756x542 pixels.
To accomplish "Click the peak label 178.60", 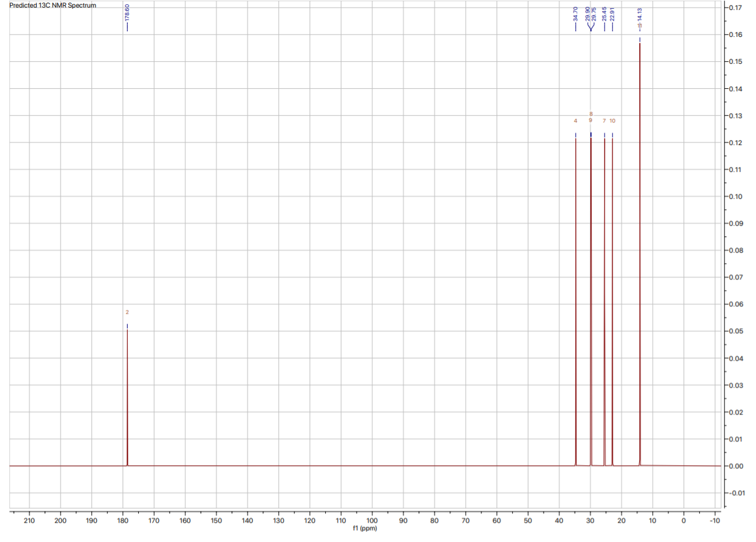I will [127, 14].
